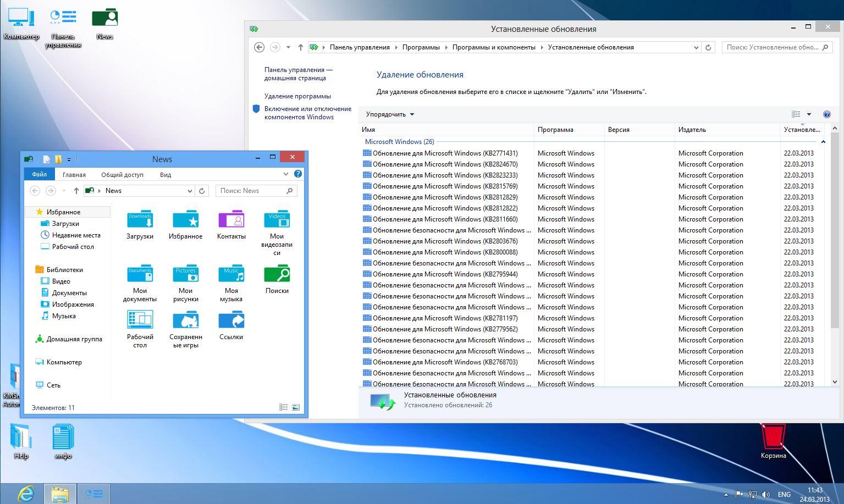Viewport: 844px width, 504px height.
Task: Open the help icon in updates window
Action: click(826, 114)
